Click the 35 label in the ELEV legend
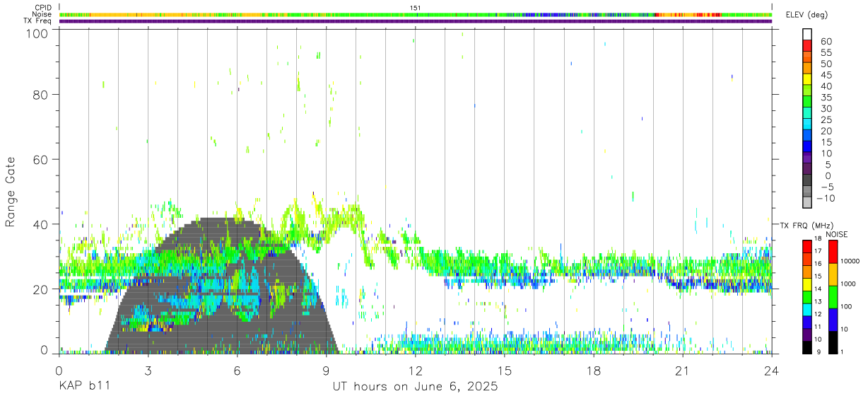Image resolution: width=868 pixels, height=401 pixels. pyautogui.click(x=826, y=98)
